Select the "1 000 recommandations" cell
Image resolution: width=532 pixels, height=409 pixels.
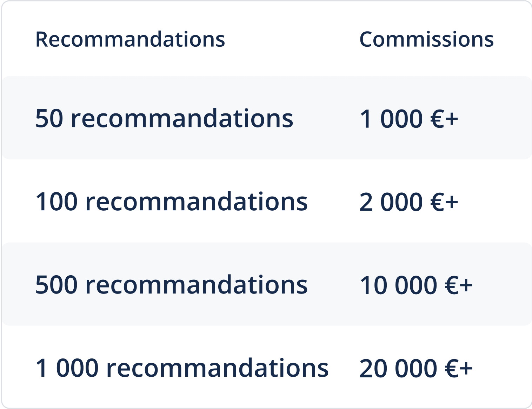(182, 368)
